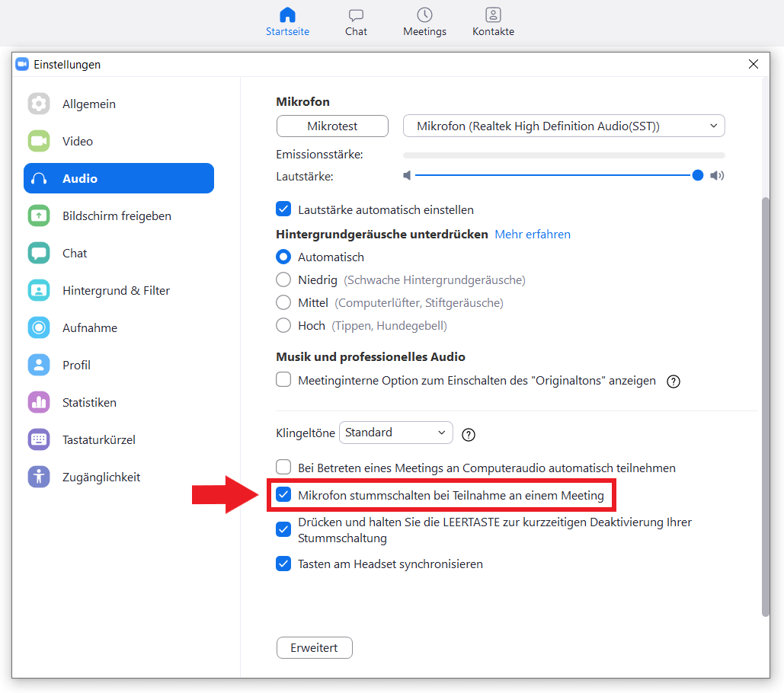Click the Allgemein gear icon
The image size is (784, 693).
tap(39, 104)
